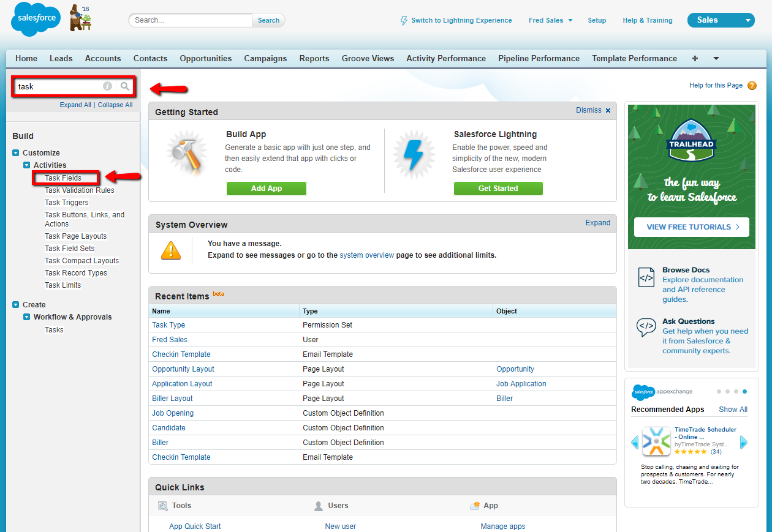Click the Ask Questions chat bubble icon
Image resolution: width=772 pixels, height=532 pixels.
click(646, 328)
